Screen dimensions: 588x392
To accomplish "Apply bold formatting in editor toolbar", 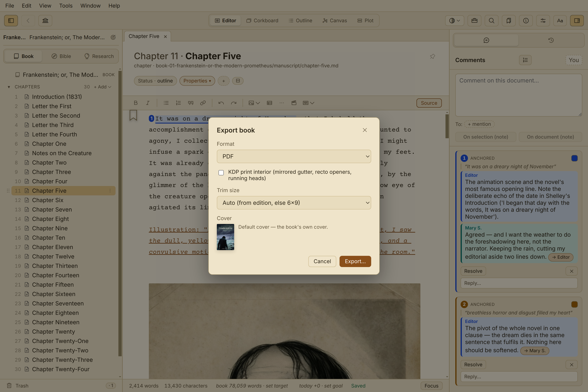I will [x=136, y=103].
